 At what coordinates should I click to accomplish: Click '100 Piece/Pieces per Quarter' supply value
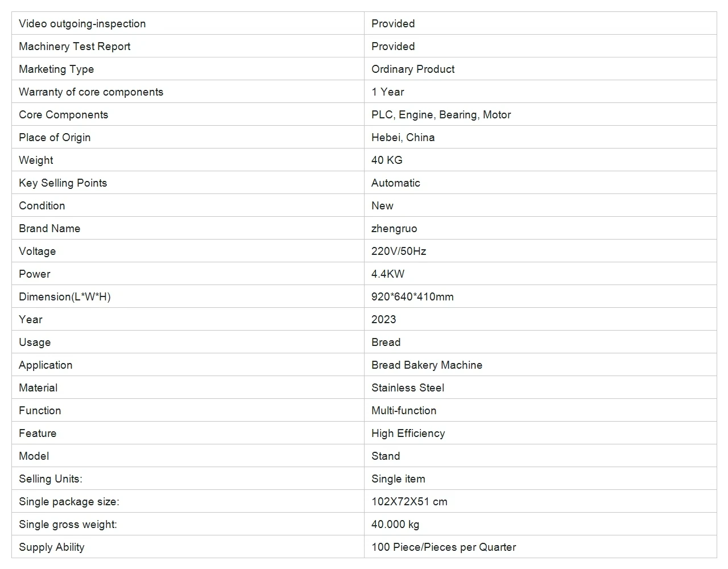444,547
